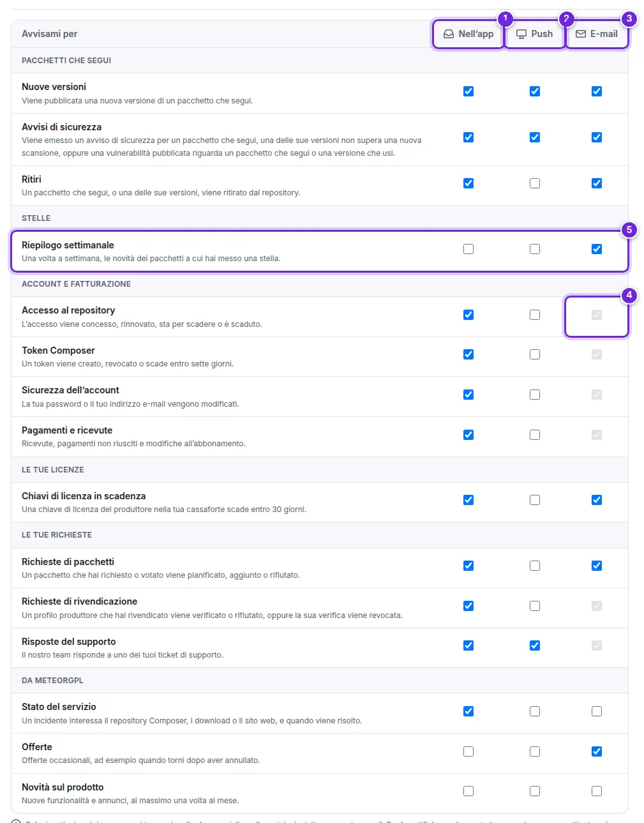The height and width of the screenshot is (823, 644).
Task: Enable push for Accesso al repository
Action: click(535, 315)
